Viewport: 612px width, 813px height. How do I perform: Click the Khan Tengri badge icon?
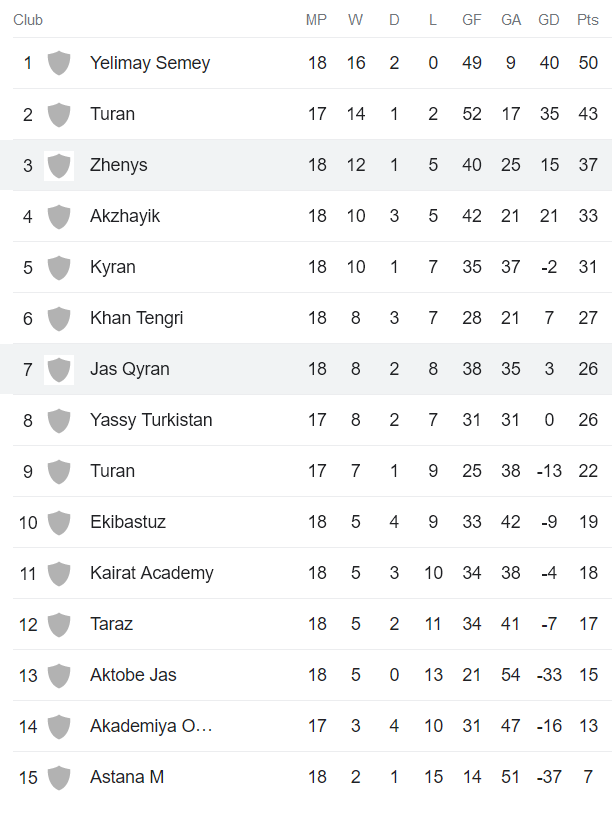(59, 318)
